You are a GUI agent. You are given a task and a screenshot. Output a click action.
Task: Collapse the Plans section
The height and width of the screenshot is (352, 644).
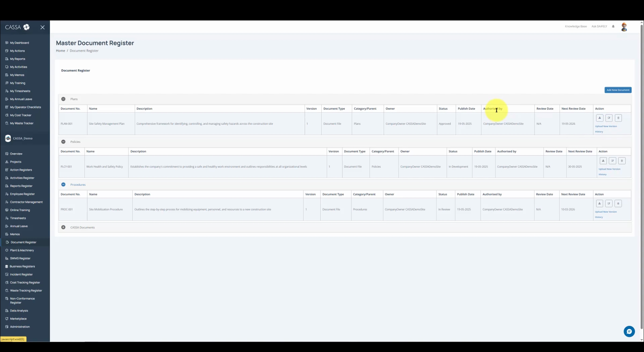63,99
